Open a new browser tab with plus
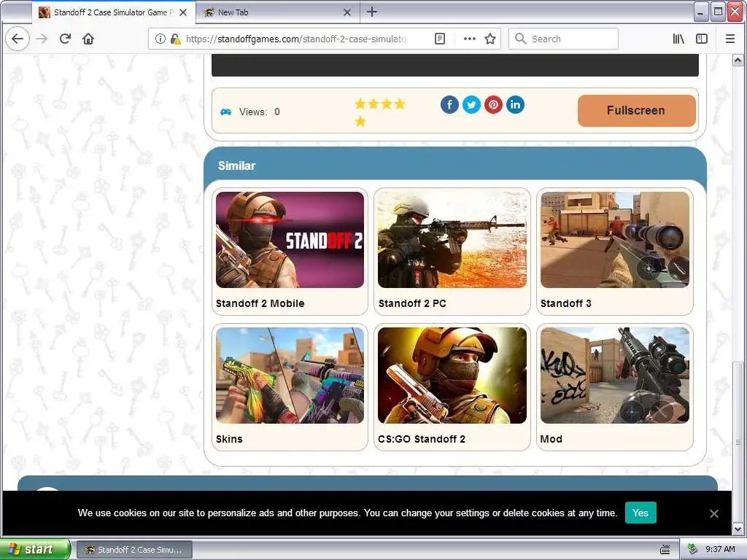 coord(372,12)
